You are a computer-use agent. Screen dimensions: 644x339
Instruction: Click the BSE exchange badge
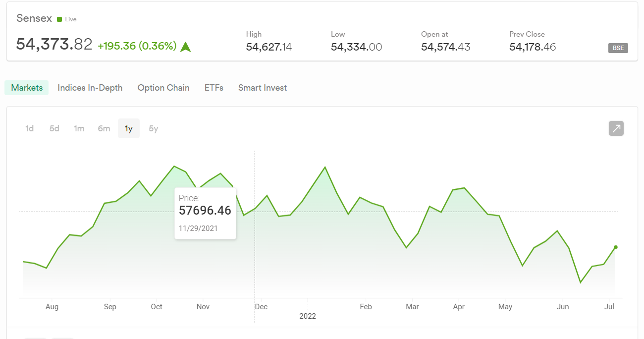(x=618, y=48)
